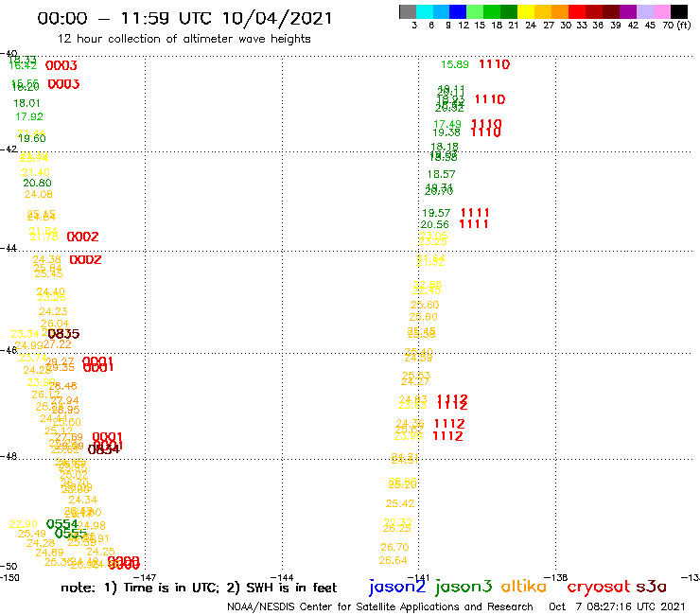Click the red 0002 label beside 24.38

pos(85,259)
